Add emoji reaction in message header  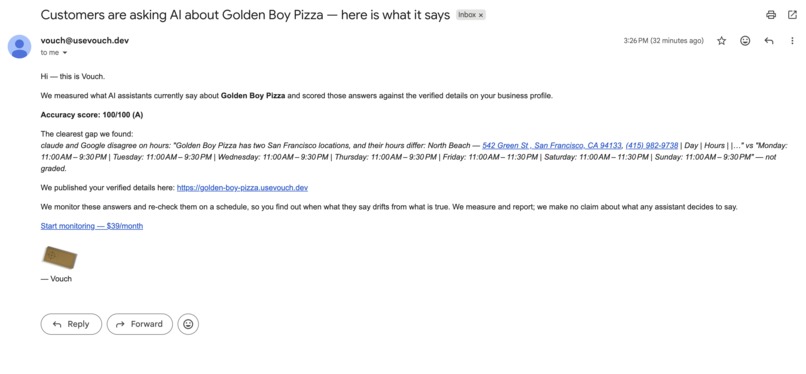pyautogui.click(x=745, y=41)
